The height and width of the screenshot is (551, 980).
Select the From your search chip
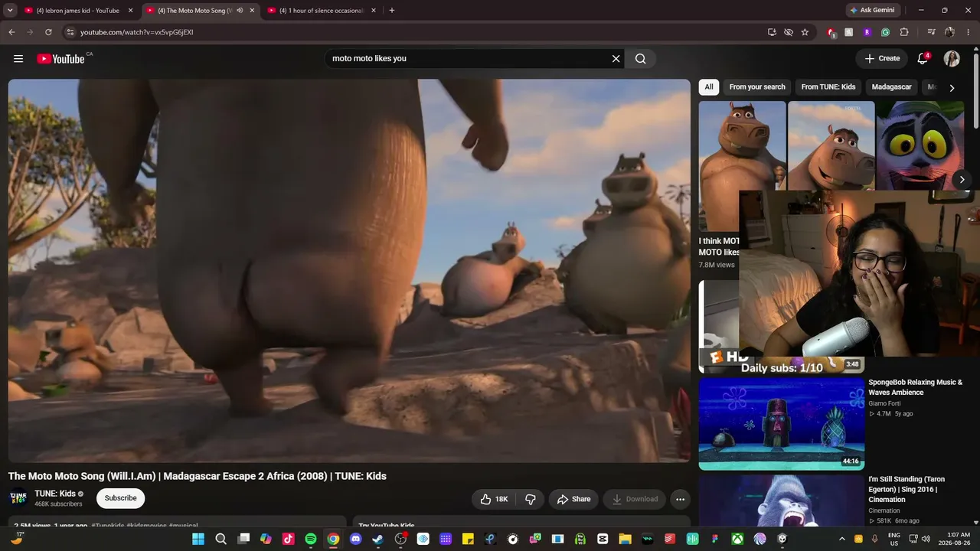(x=757, y=87)
